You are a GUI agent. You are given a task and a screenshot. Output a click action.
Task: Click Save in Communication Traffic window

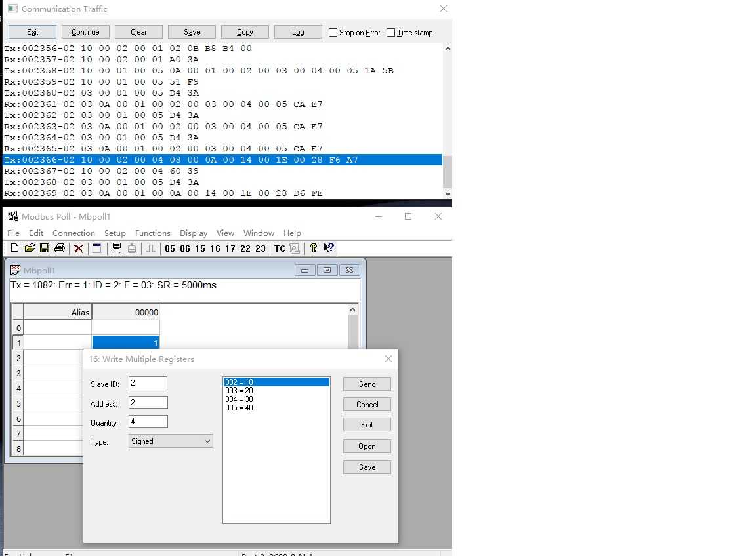pos(192,31)
